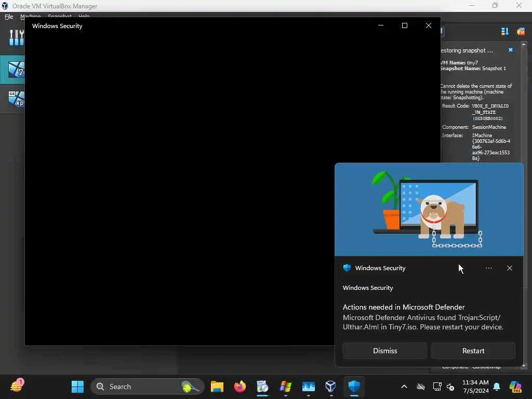Open the notification bell in the tray

(497, 387)
